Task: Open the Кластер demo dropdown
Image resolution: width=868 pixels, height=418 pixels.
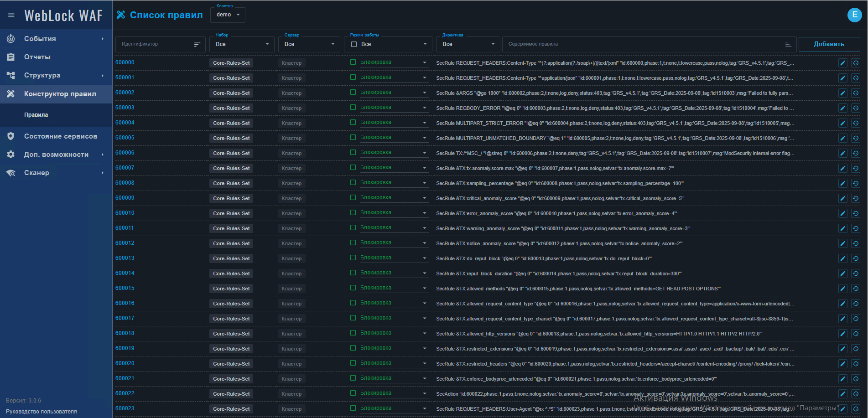Action: (x=228, y=15)
